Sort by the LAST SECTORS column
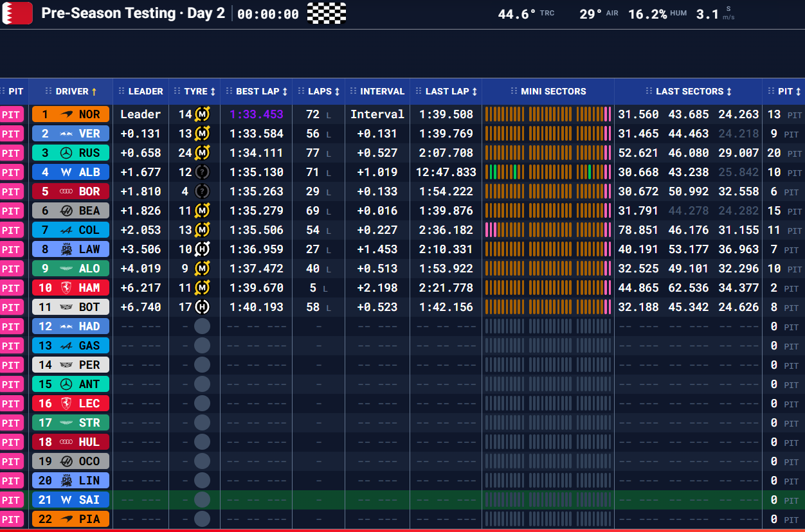Screen dimensions: 805x532 [x=689, y=91]
